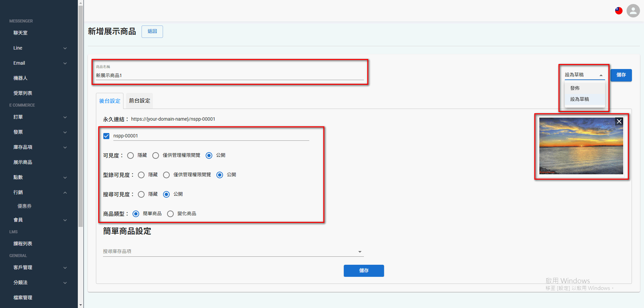This screenshot has height=308, width=644.
Task: Set 可見度 to 公開
Action: point(209,156)
